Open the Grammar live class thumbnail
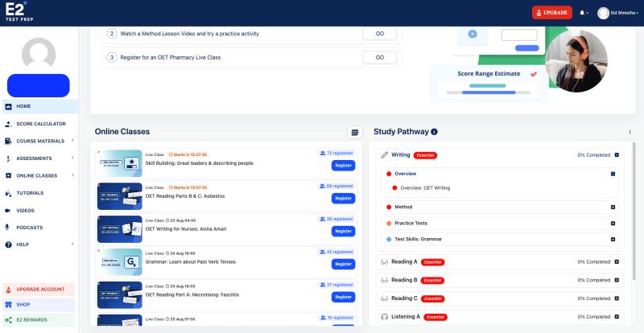This screenshot has width=644, height=333. tap(119, 262)
